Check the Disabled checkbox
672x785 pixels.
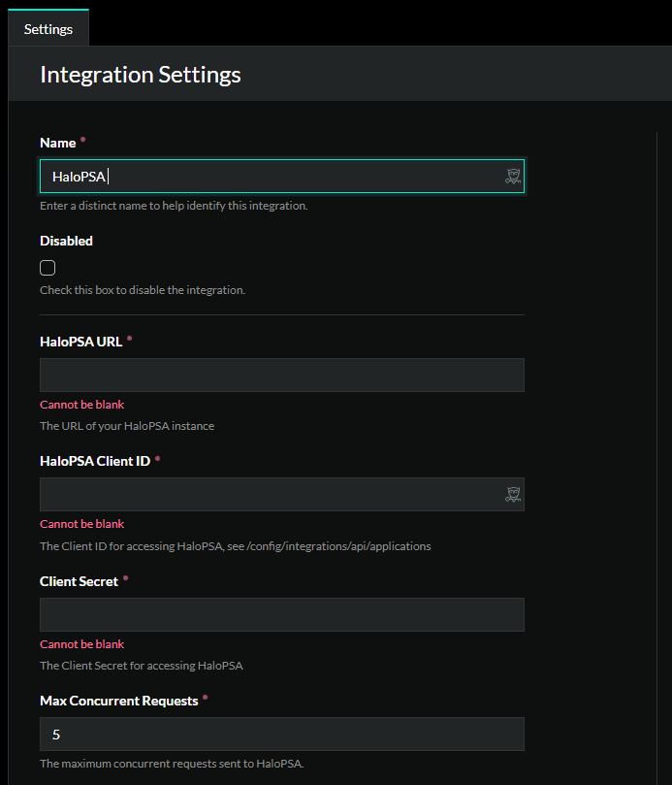tap(48, 268)
